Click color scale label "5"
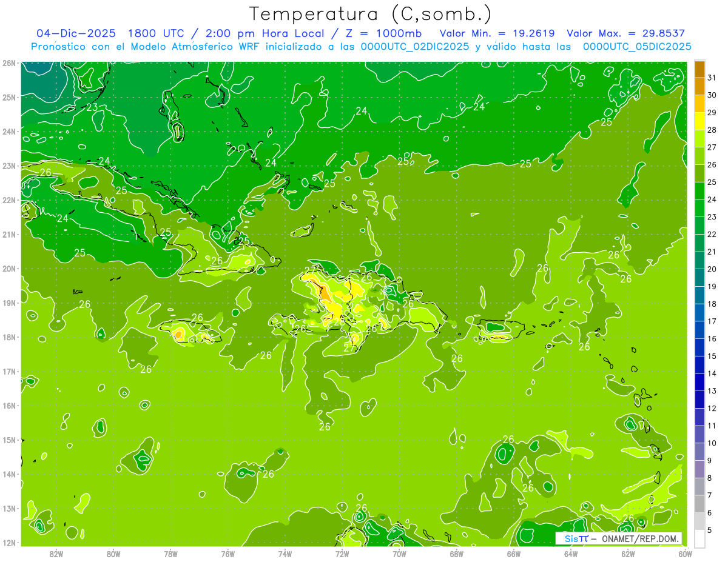This screenshot has height=562, width=728. pyautogui.click(x=710, y=530)
